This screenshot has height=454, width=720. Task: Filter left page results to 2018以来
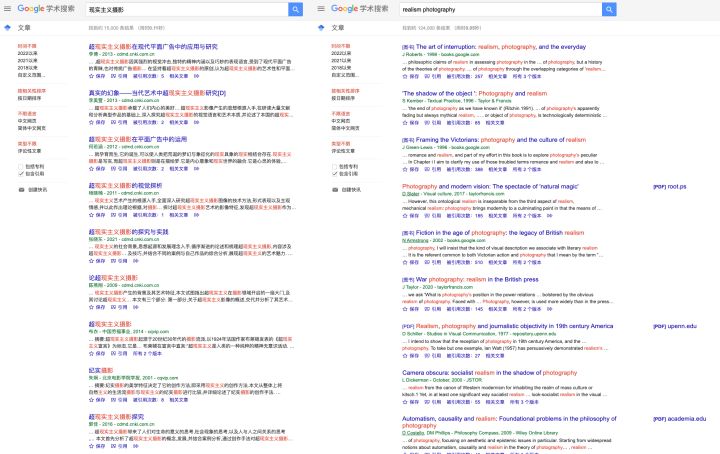[x=28, y=67]
